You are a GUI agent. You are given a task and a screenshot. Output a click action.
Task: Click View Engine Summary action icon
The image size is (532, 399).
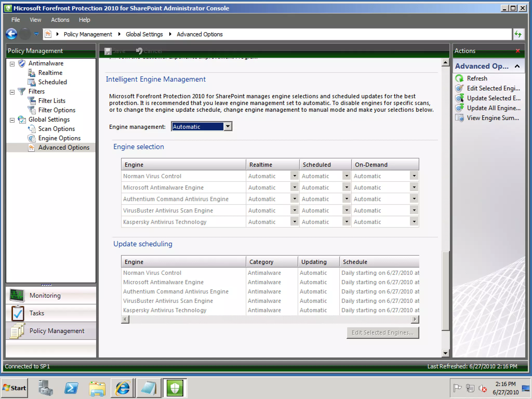460,118
